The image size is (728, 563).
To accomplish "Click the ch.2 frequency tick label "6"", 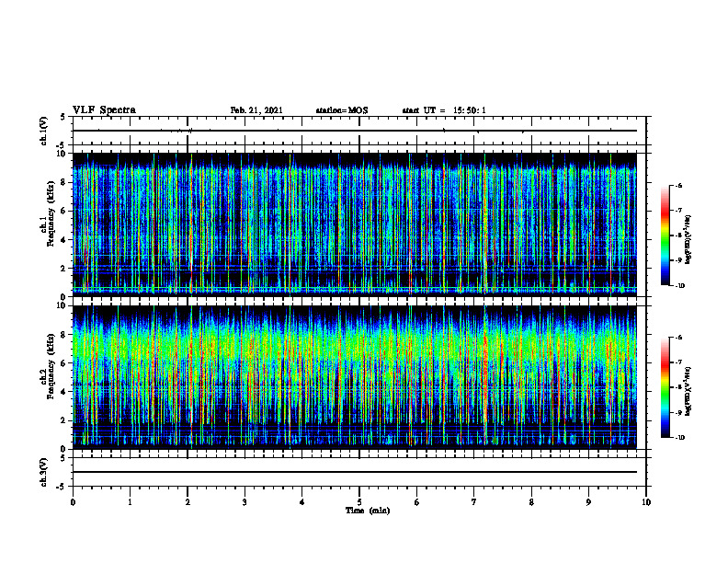I will 63,362.
